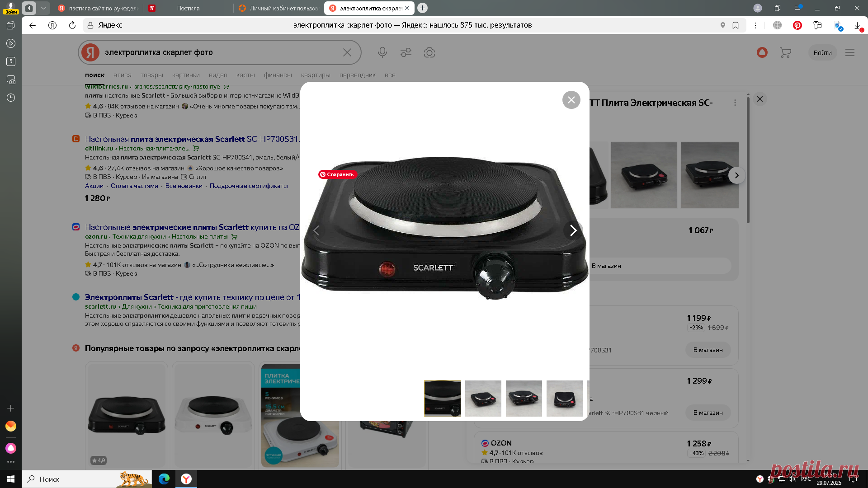868x488 pixels.
Task: Click taskbar Поиск search field
Action: coord(88,479)
